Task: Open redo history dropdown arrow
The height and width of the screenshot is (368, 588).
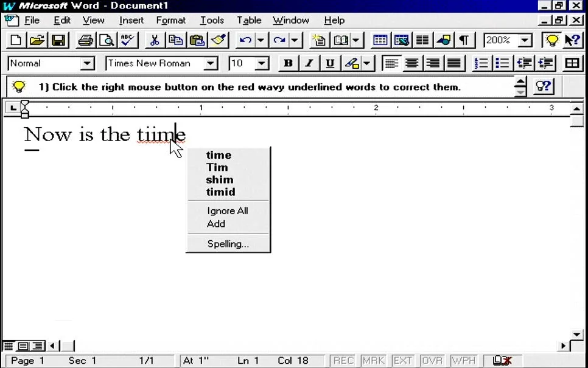Action: coord(295,41)
